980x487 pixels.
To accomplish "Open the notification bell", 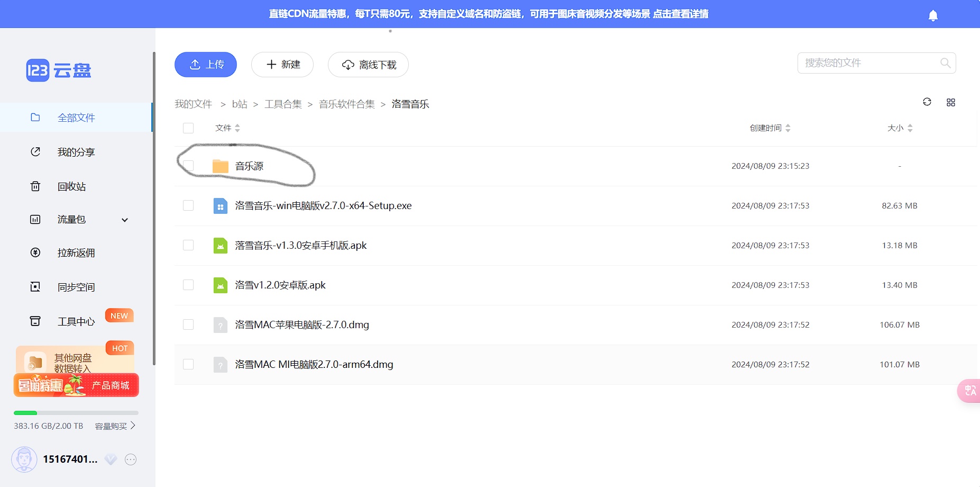I will (933, 16).
